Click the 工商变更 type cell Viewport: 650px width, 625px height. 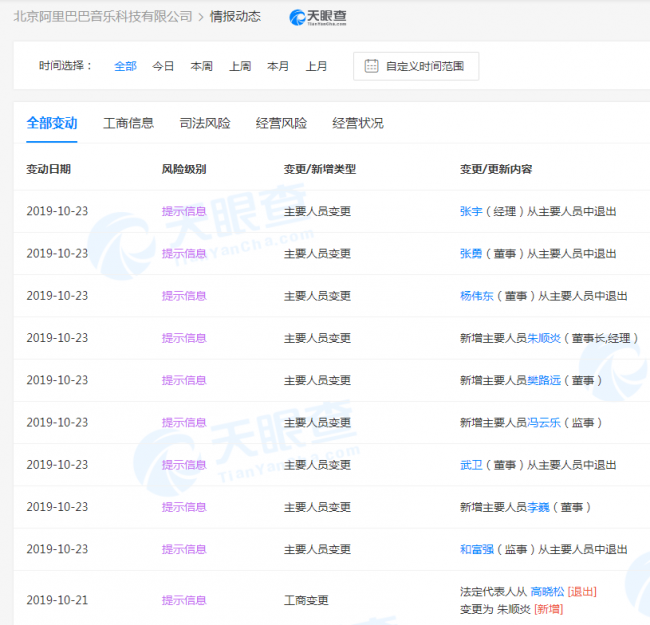click(306, 600)
